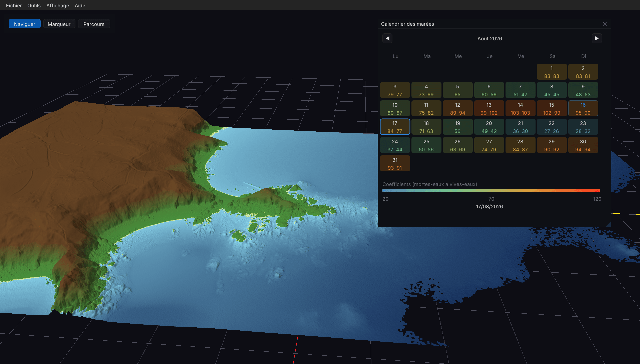
Task: Go to next month in tide calendar
Action: 597,38
